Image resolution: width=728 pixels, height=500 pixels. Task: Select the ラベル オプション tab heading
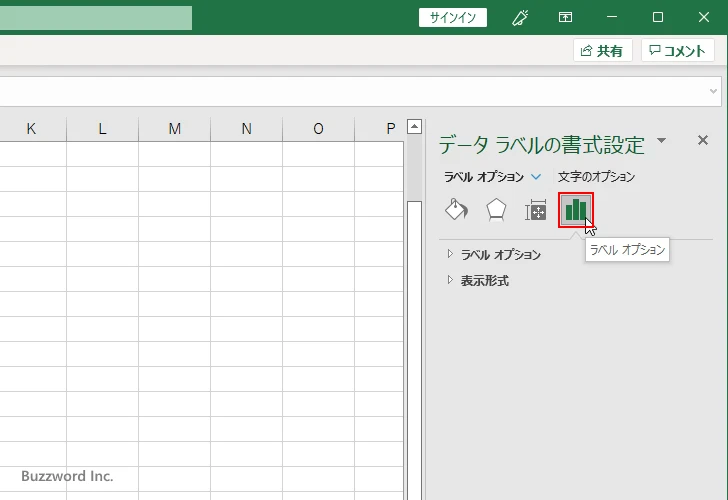click(x=484, y=177)
